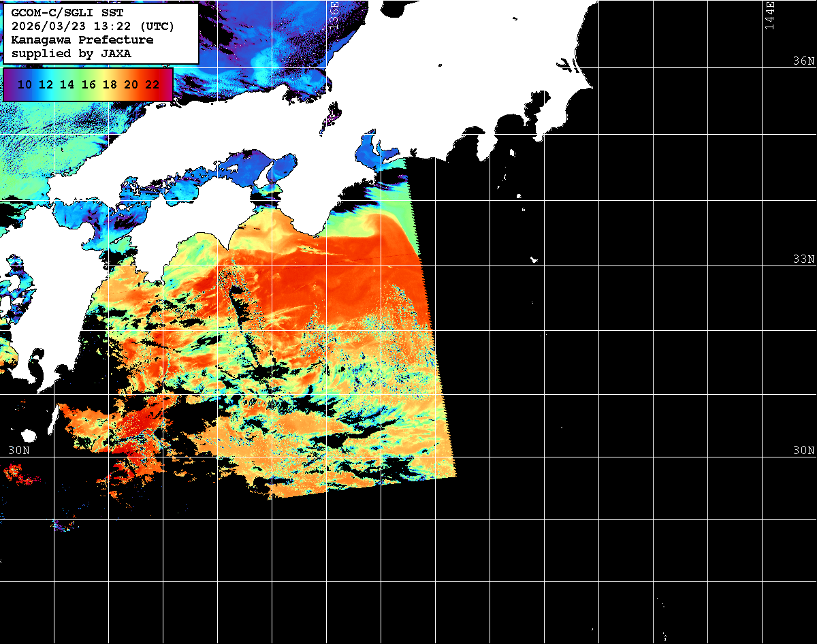
Task: Click the 14 label in the temperature scale
Action: 67,85
